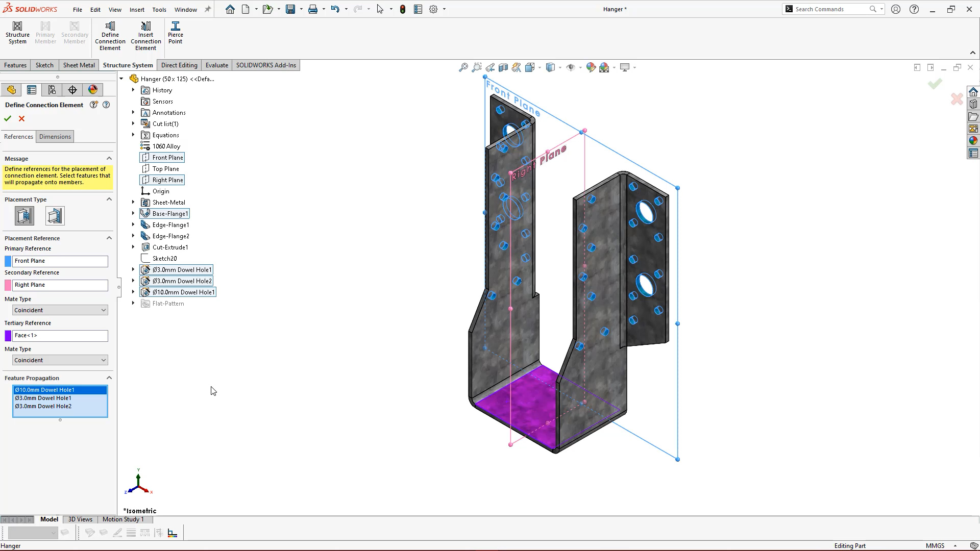
Task: Open the Section View tool
Action: [x=504, y=67]
